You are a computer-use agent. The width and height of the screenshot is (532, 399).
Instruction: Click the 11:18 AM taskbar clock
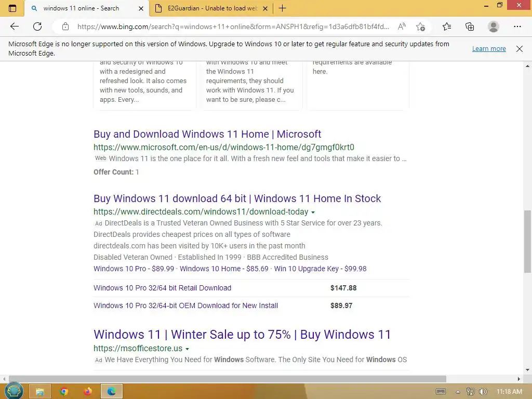coord(509,392)
